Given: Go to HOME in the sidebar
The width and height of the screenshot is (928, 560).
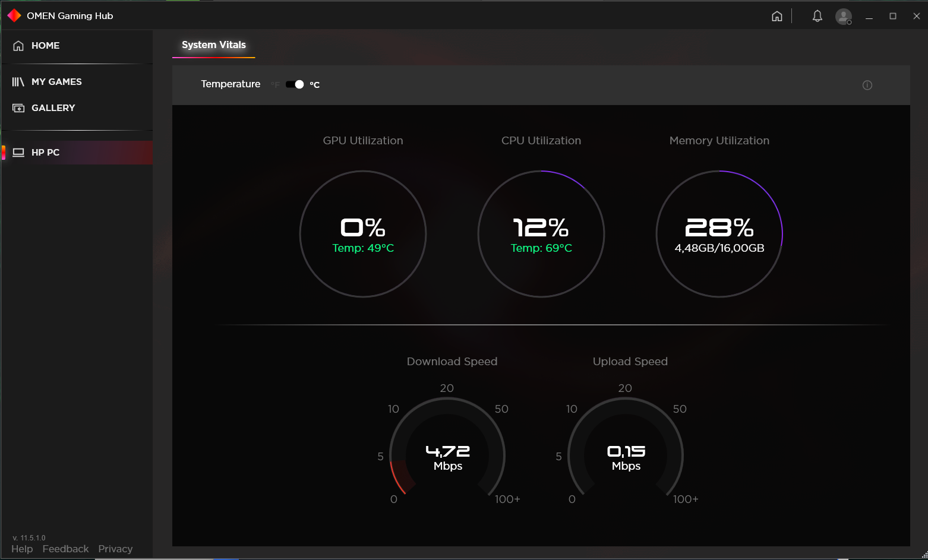Looking at the screenshot, I should coord(45,46).
